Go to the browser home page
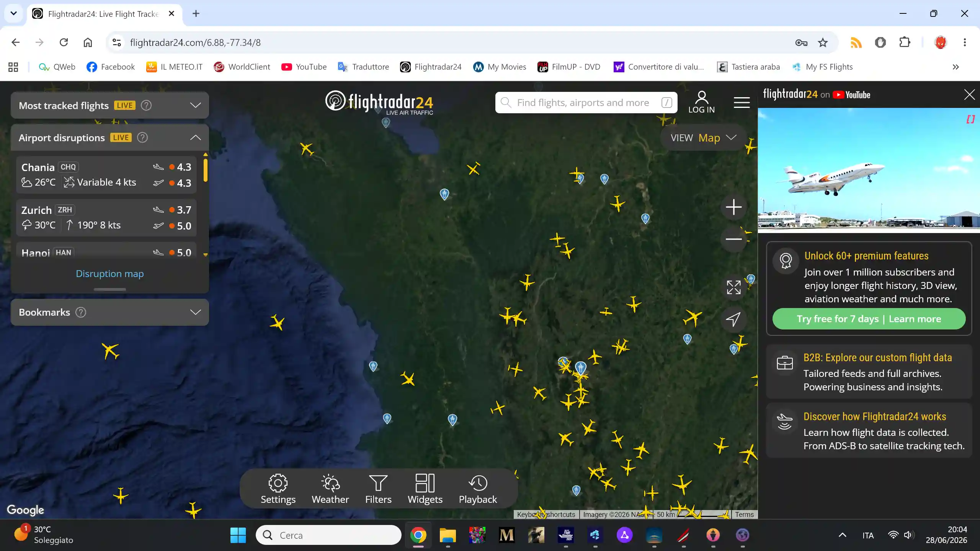The image size is (980, 551). [x=88, y=42]
